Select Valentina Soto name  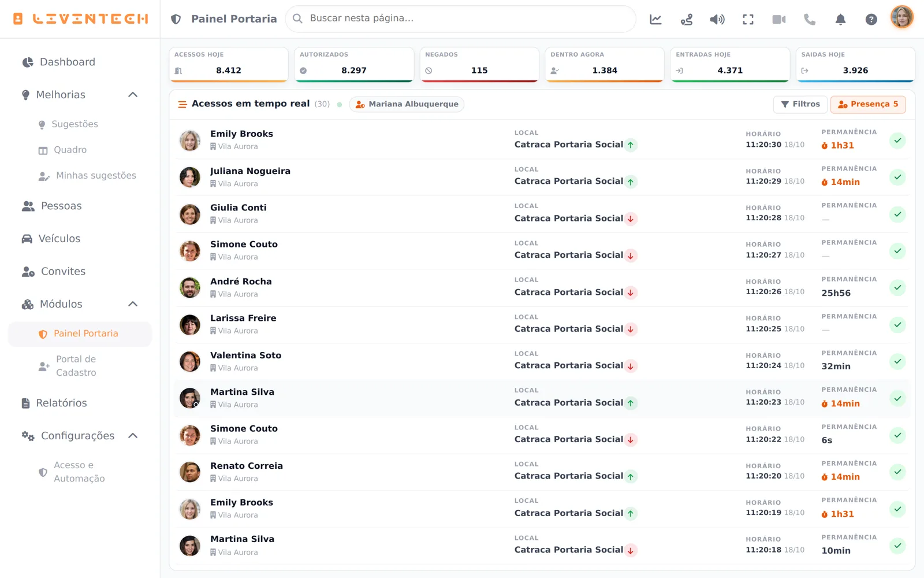pos(246,355)
